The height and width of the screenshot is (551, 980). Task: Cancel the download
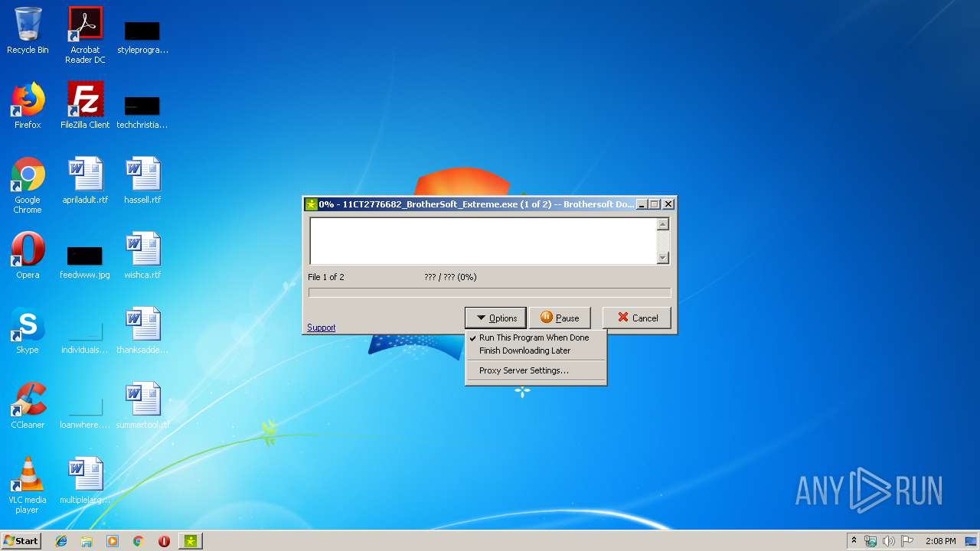(x=637, y=318)
